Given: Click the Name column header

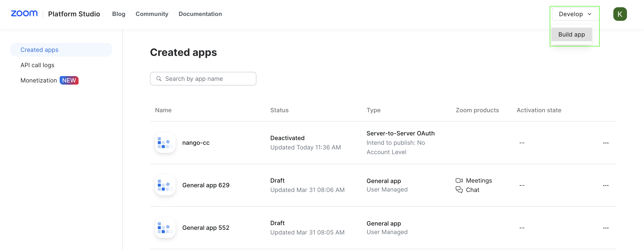Looking at the screenshot, I should pos(163,110).
